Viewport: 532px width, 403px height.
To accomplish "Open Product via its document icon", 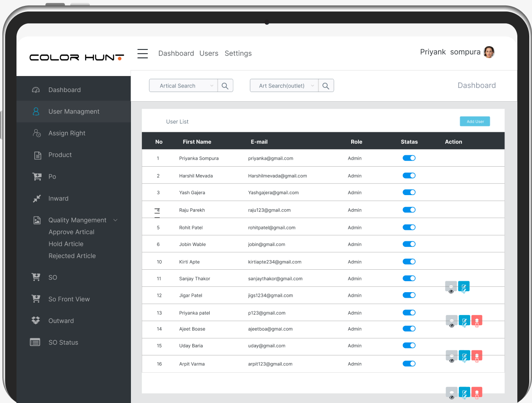I will pos(38,155).
